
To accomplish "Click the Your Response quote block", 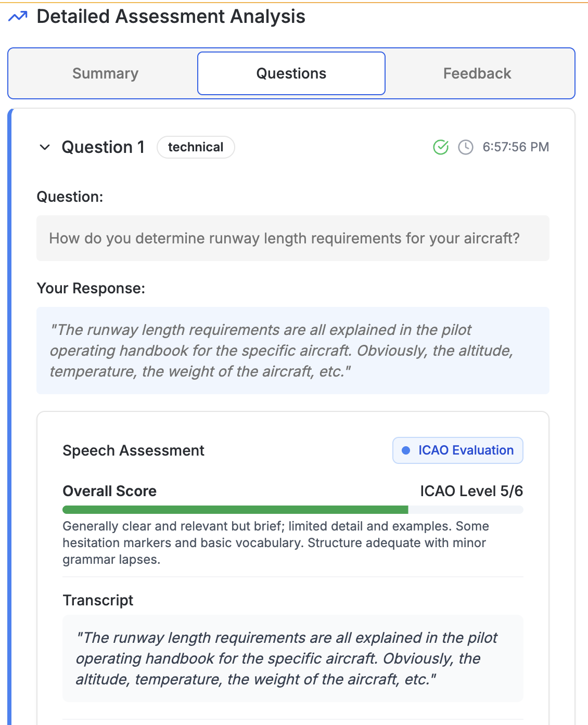I will point(293,351).
